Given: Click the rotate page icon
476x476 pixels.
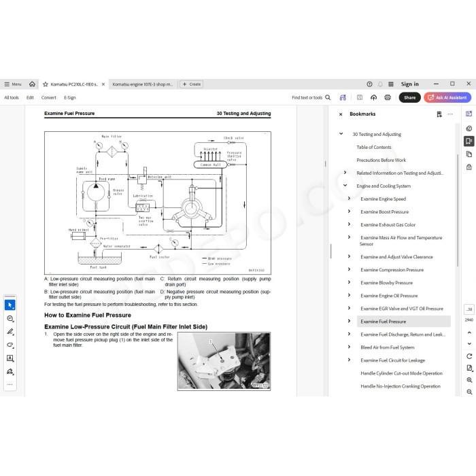Looking at the screenshot, I should (x=469, y=356).
